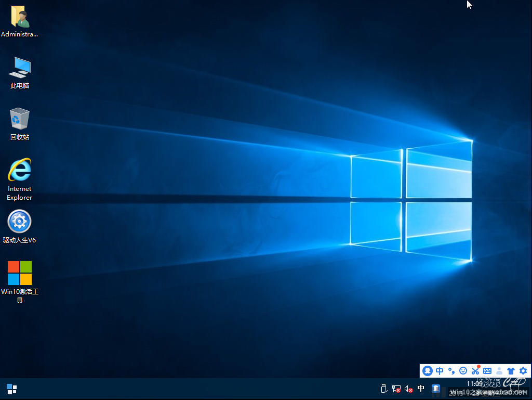Open the scissors screenshot tool in IME toolbar
The width and height of the screenshot is (532, 400).
click(x=475, y=370)
